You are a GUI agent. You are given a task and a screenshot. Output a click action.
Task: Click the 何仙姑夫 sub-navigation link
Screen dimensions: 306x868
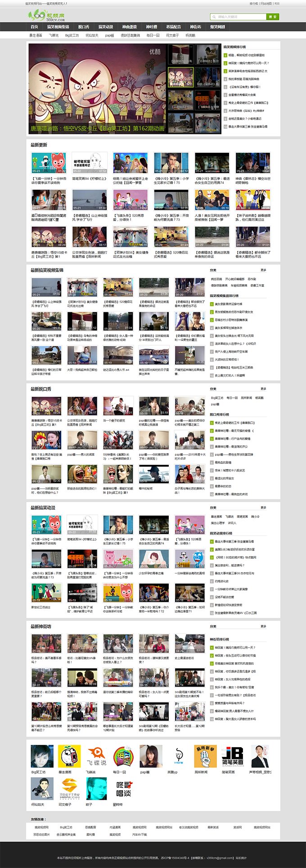coord(92,35)
